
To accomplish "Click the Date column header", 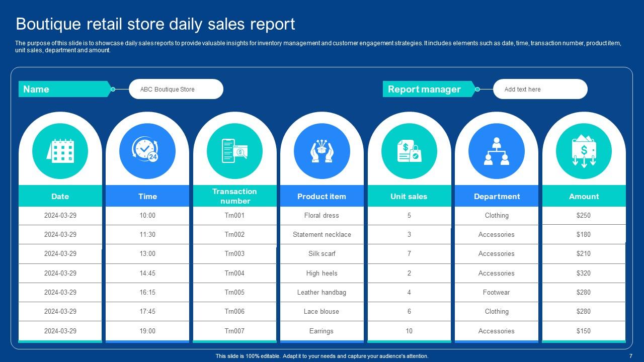I will 60,196.
